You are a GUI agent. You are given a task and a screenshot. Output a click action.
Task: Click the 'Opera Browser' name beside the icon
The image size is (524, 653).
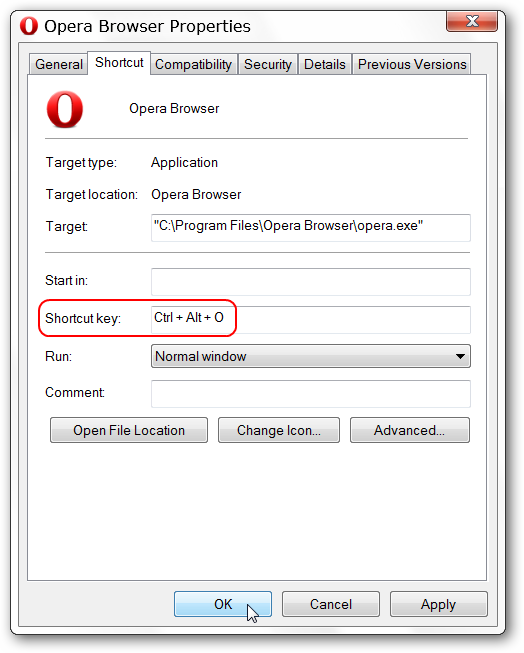(174, 109)
